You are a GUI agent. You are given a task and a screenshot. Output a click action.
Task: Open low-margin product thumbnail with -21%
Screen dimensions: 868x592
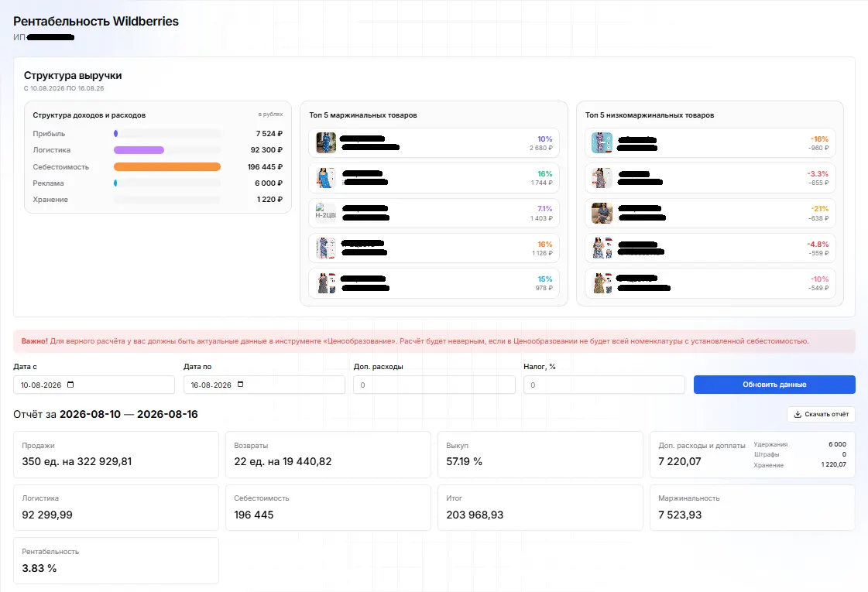click(x=602, y=213)
